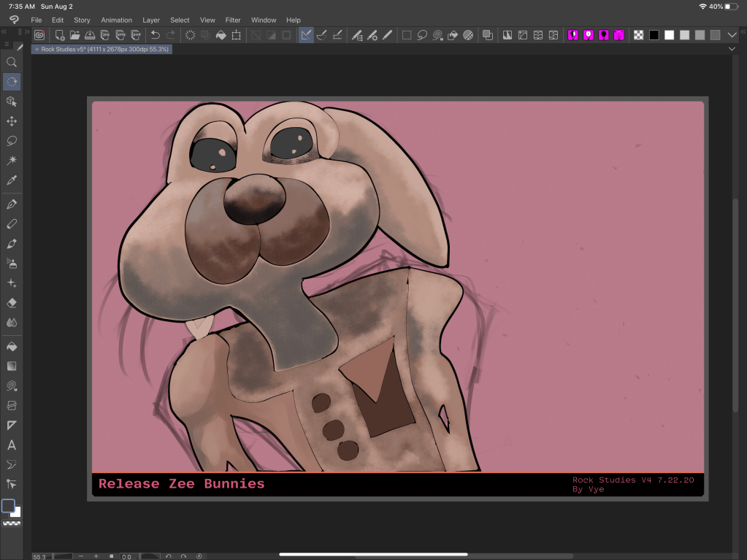Undo the last action via the toolbar arrow
Viewport: 747px width, 560px height.
[x=156, y=34]
